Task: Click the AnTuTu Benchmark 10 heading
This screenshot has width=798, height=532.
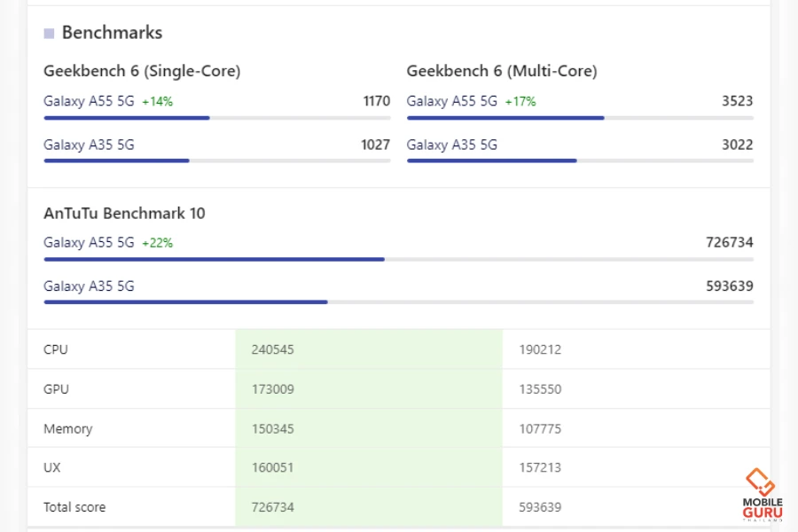Action: (124, 213)
